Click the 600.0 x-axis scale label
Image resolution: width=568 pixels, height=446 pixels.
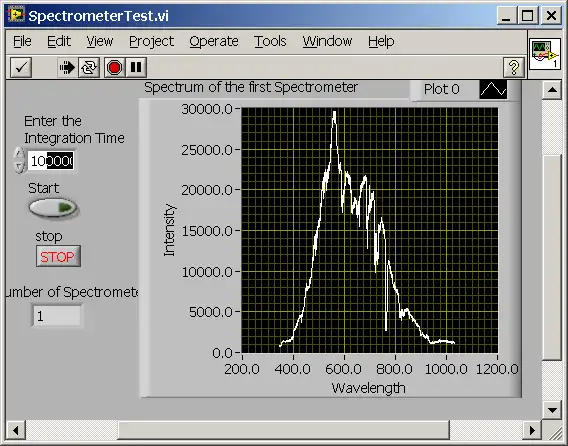343,369
